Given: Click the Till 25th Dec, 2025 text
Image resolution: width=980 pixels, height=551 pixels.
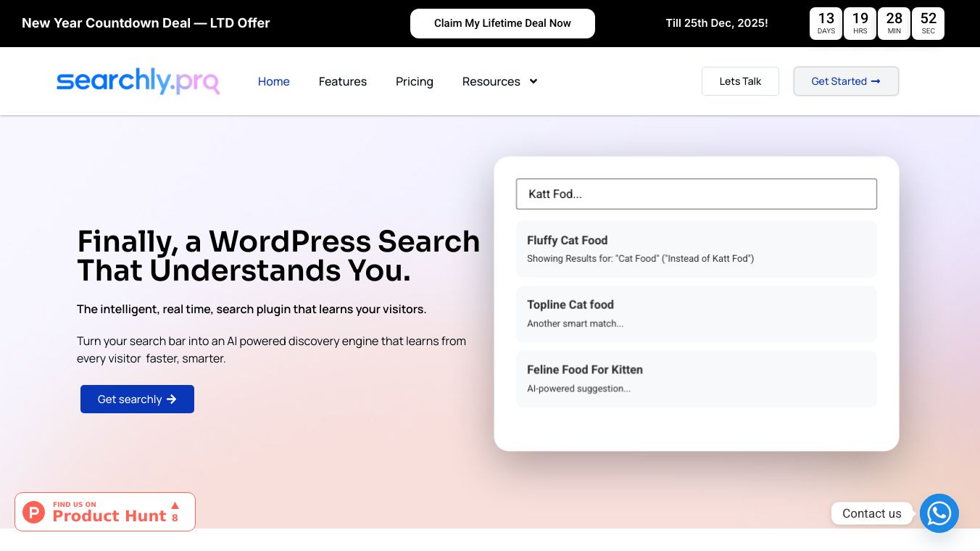Looking at the screenshot, I should (717, 23).
